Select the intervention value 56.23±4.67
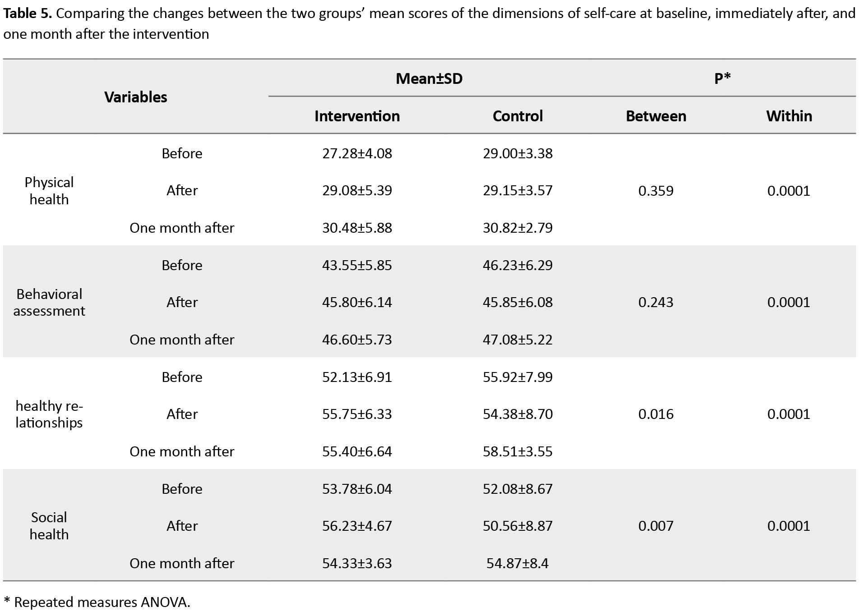This screenshot has width=864, height=616. pos(357,526)
